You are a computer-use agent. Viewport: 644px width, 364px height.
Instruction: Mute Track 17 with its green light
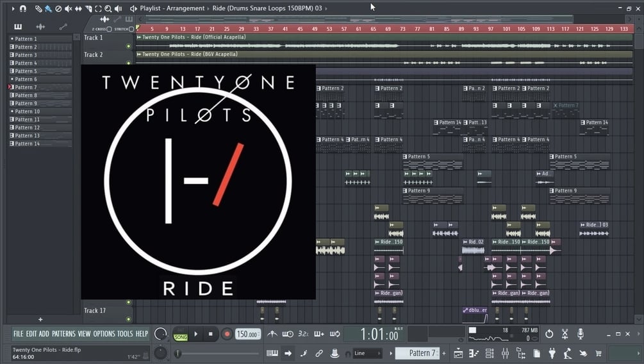click(129, 318)
